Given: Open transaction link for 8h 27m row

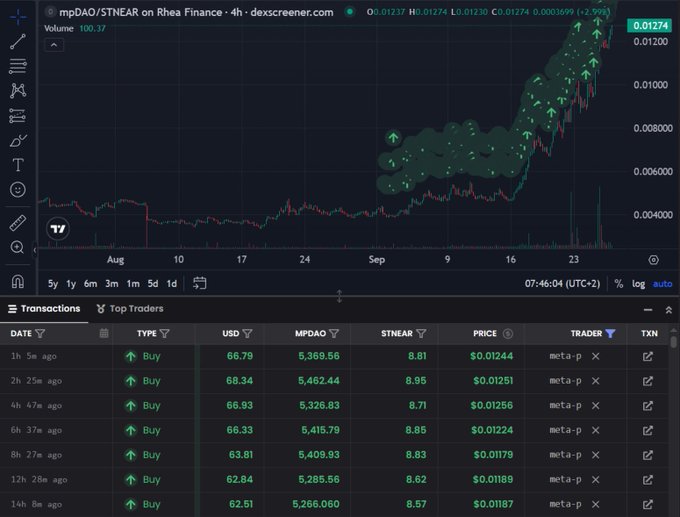Looking at the screenshot, I should [647, 455].
